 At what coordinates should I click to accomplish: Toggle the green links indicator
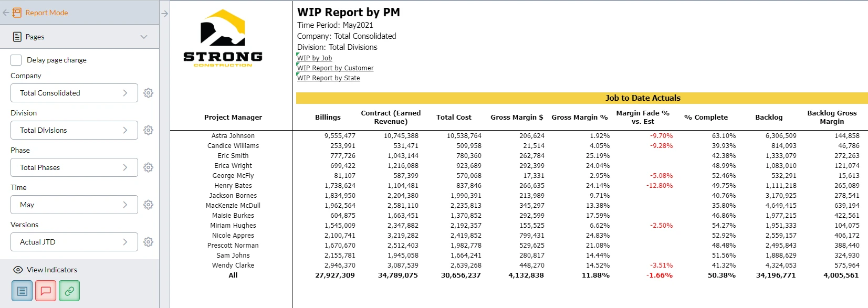coord(69,291)
